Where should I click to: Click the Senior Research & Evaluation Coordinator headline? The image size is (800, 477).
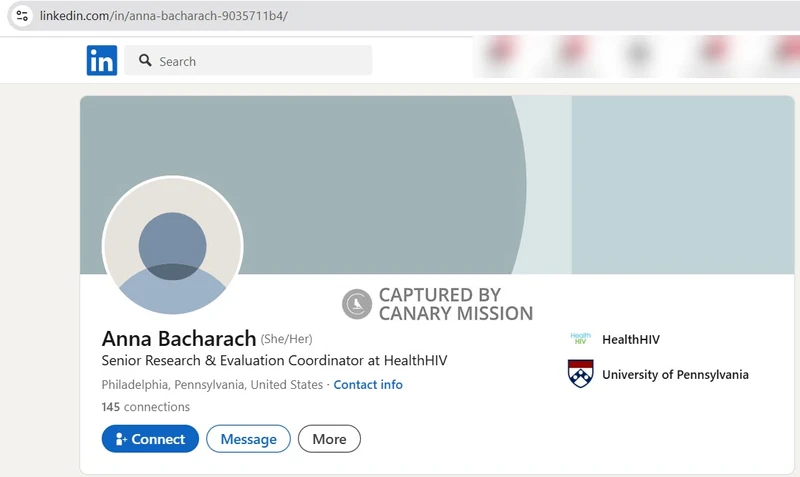pyautogui.click(x=274, y=361)
